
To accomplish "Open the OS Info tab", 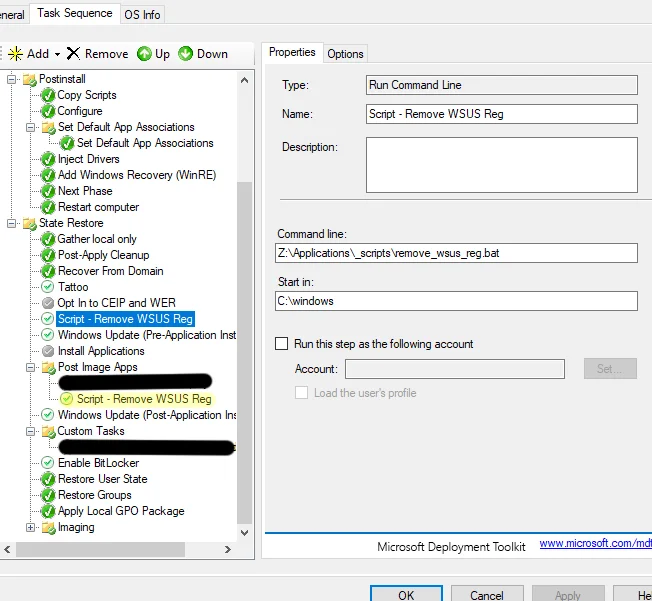I will click(142, 15).
